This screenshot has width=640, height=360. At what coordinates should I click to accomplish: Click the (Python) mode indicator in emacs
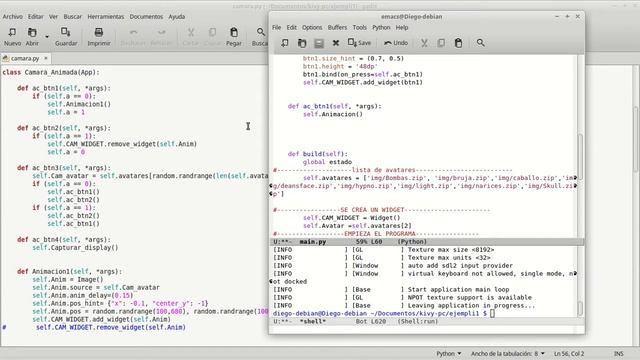412,242
